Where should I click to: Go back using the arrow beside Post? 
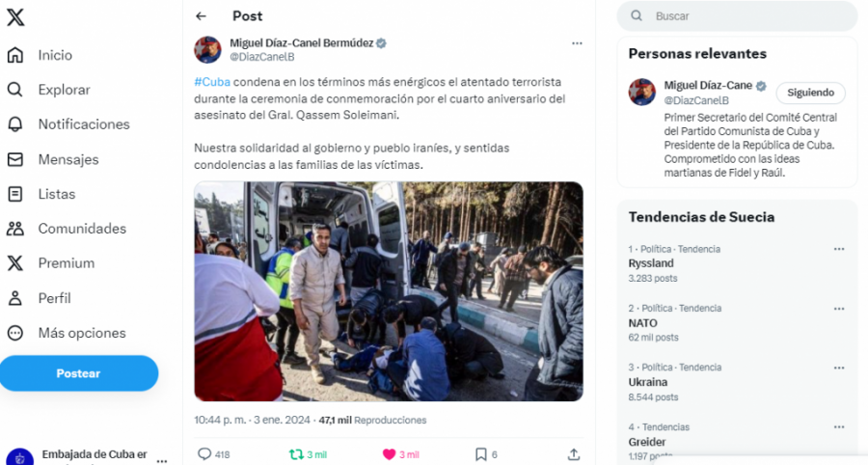(201, 16)
